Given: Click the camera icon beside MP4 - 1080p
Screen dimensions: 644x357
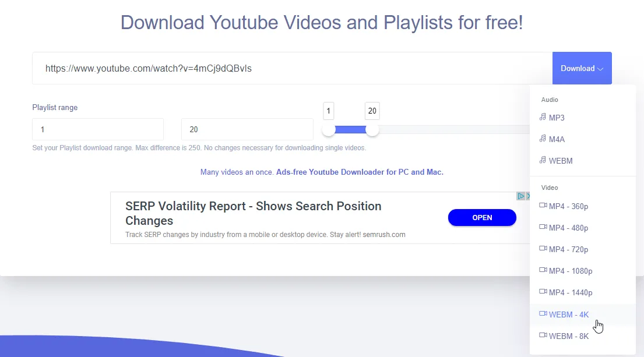Looking at the screenshot, I should click(x=543, y=270).
